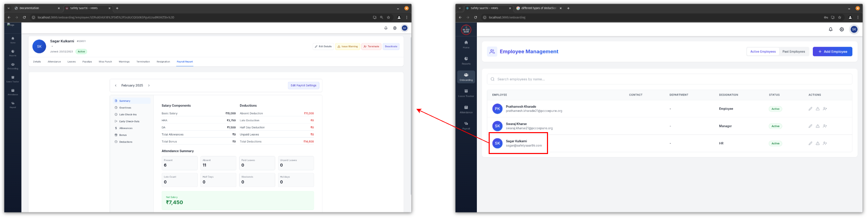This screenshot has height=218, width=868.
Task: Switch to the Payslips tab
Action: [87, 62]
